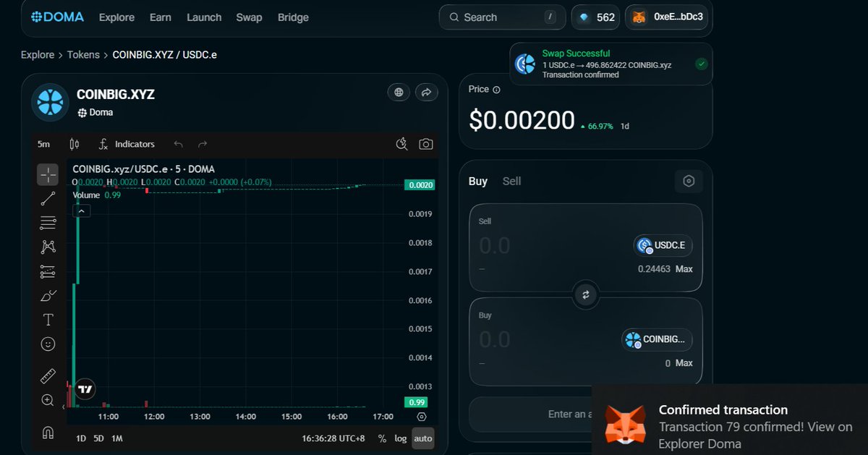
Task: Redo the chart action
Action: pos(203,144)
